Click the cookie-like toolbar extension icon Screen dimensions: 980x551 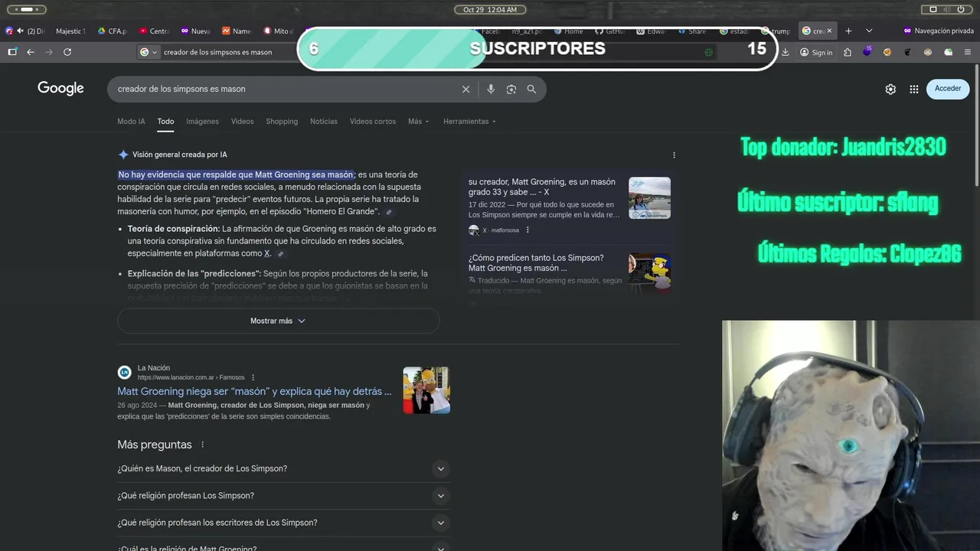coord(887,52)
